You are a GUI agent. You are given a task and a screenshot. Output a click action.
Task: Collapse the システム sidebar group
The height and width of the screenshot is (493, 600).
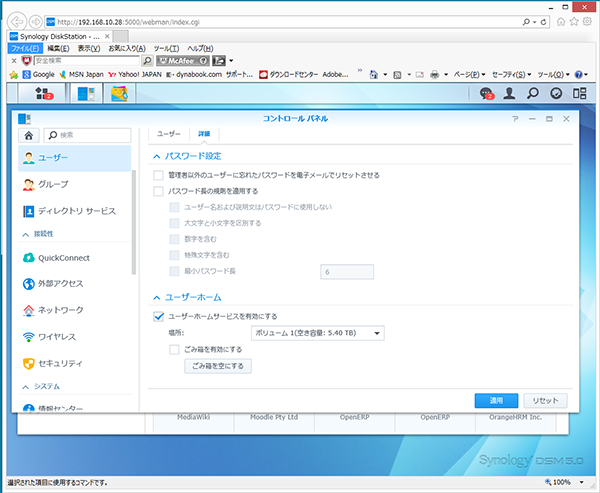(26, 387)
